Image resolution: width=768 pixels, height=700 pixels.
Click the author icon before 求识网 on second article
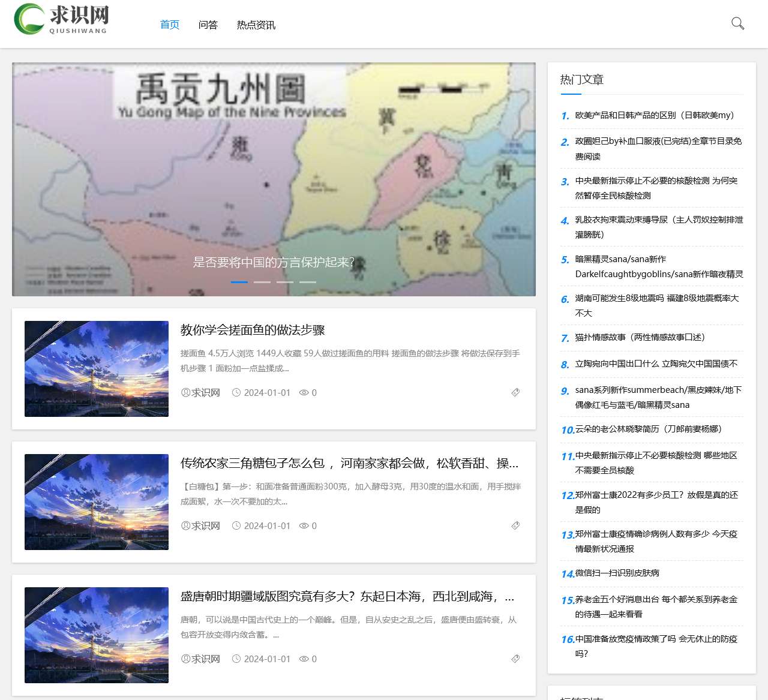(185, 525)
